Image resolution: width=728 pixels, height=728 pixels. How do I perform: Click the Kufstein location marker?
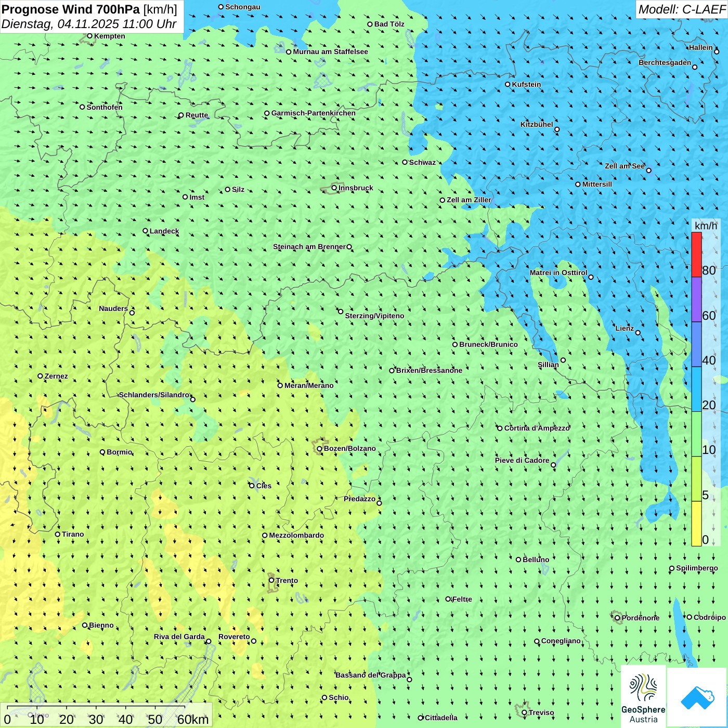click(x=508, y=84)
